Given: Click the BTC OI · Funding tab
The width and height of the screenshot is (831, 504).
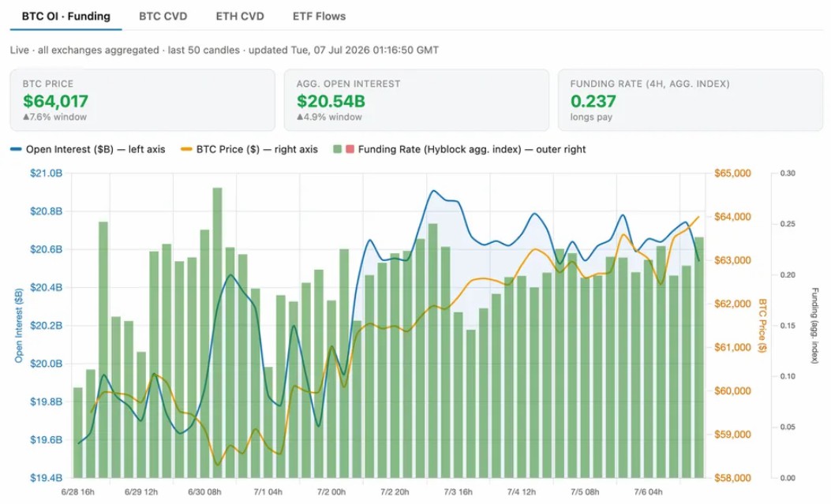Looking at the screenshot, I should pos(66,17).
